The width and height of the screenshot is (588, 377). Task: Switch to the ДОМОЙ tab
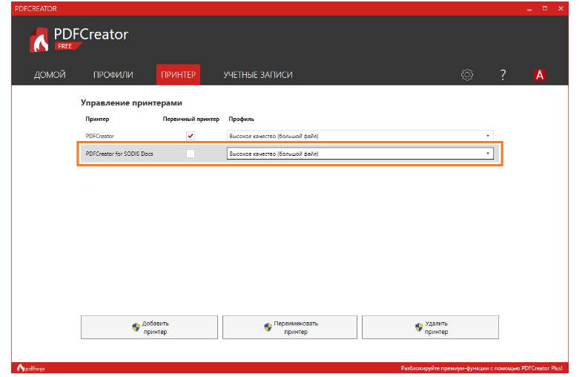tap(50, 75)
